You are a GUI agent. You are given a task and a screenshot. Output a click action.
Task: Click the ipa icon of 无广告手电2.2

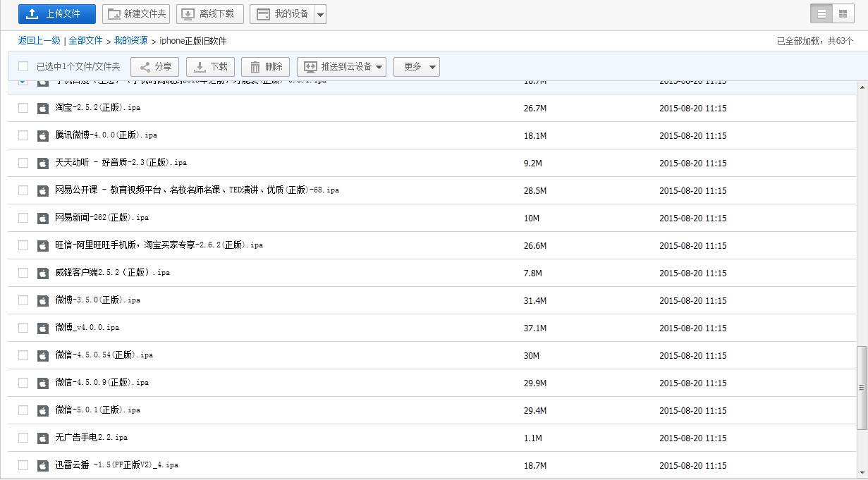43,438
